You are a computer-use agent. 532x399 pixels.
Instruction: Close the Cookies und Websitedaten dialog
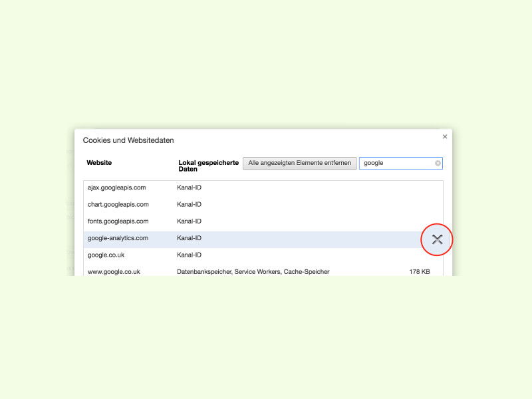[x=445, y=136]
